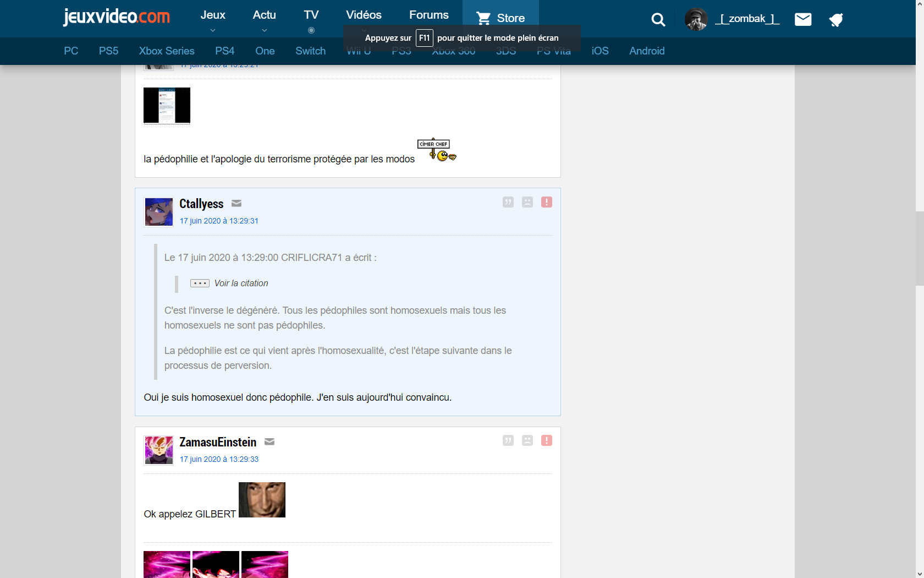Blacklist Ctallyess with the sad-face icon
924x578 pixels.
[527, 202]
